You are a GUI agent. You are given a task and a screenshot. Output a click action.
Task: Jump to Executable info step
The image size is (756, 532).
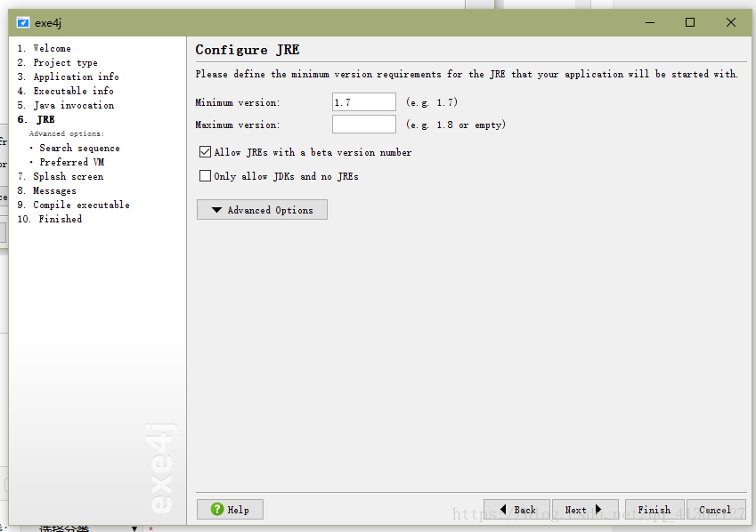pos(66,91)
